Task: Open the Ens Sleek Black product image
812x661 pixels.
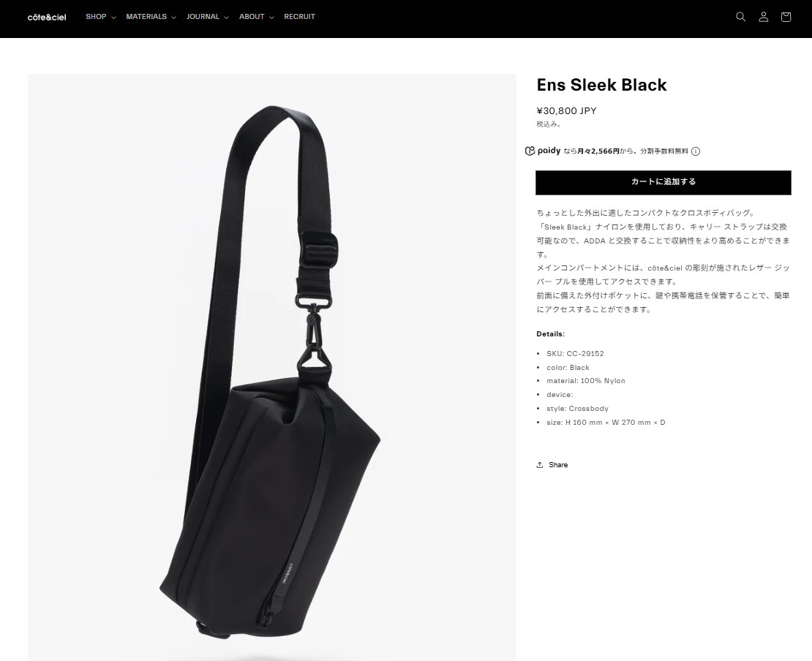Action: [x=272, y=368]
